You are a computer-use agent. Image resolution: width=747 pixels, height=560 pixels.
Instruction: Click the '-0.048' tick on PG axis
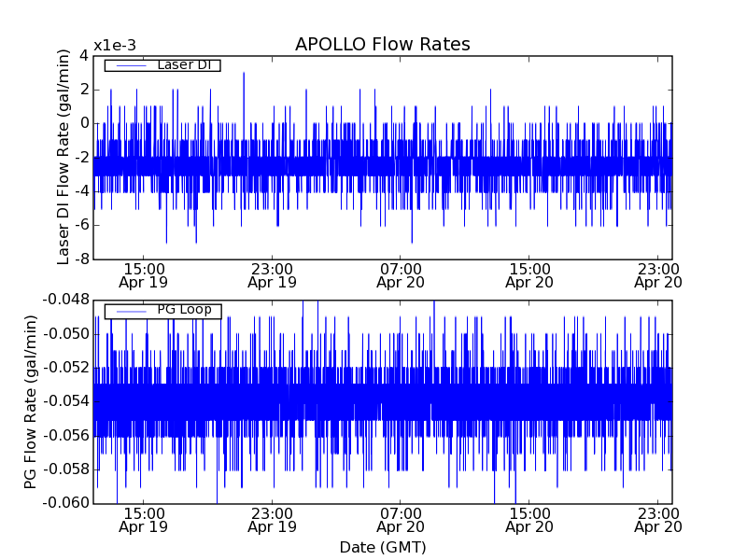pos(66,300)
